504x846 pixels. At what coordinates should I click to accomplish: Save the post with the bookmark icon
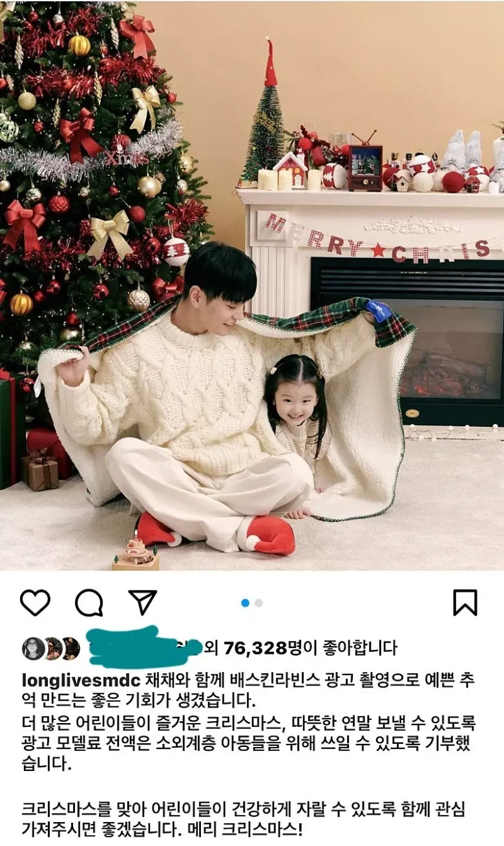[x=465, y=603]
